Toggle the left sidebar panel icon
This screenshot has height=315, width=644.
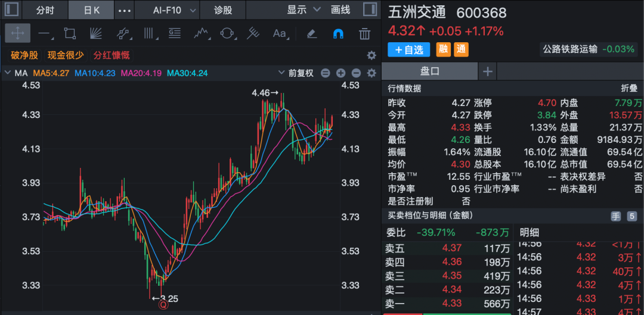pos(12,10)
